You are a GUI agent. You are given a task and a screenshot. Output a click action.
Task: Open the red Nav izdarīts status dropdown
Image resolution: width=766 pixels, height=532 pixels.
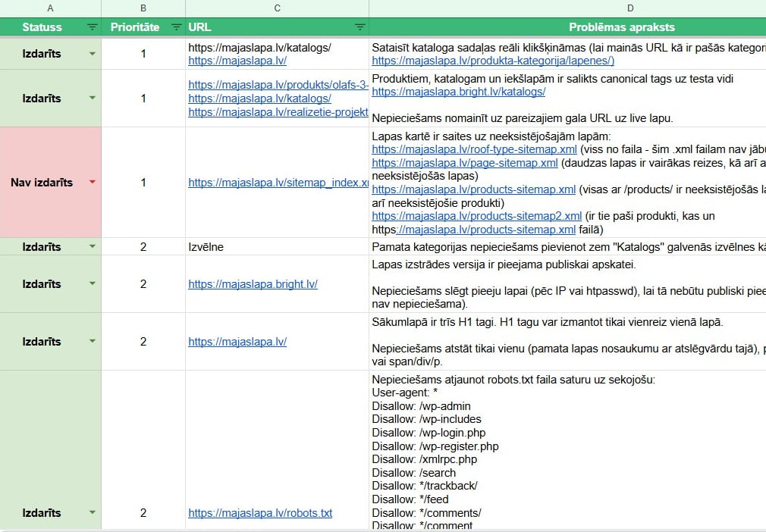coord(93,183)
